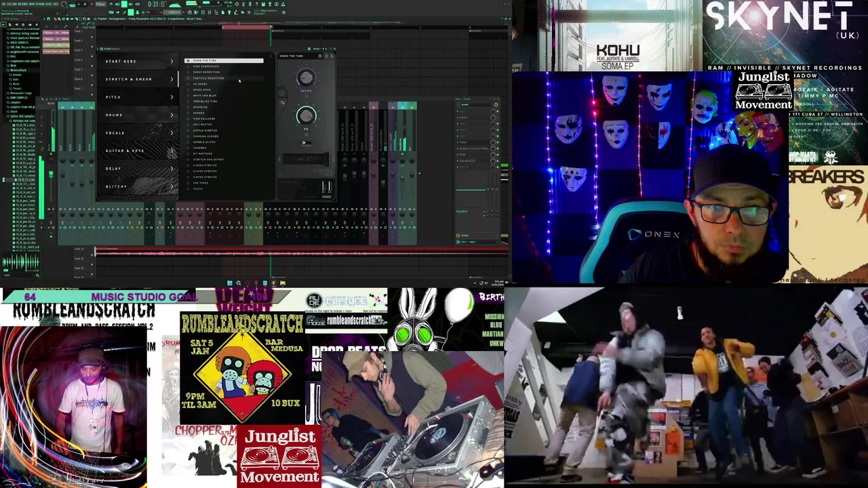Click the save preset icon in Portal header
This screenshot has width=868, height=488.
tap(319, 56)
